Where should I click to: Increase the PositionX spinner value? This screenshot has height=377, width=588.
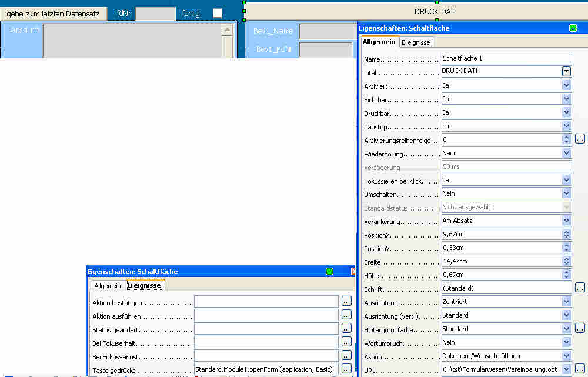(x=566, y=232)
